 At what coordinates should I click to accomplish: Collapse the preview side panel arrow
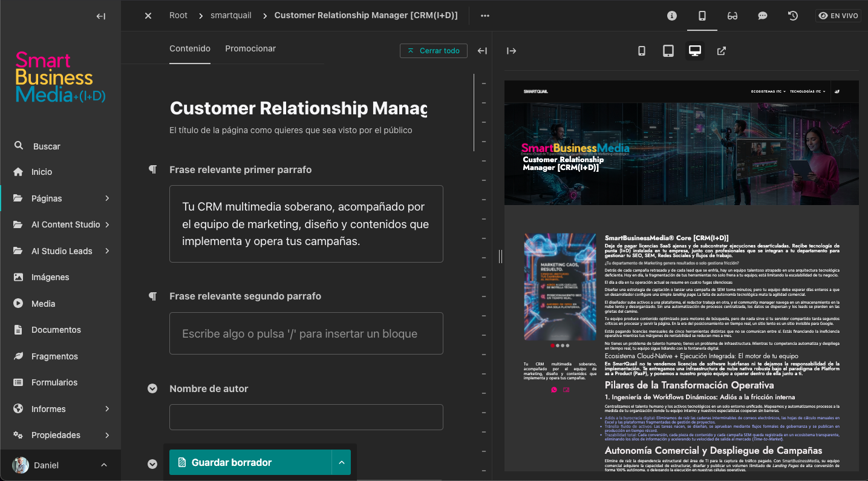pos(512,51)
